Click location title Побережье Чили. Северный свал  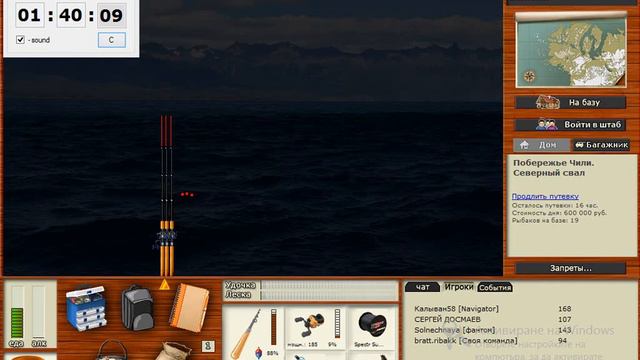(x=553, y=168)
